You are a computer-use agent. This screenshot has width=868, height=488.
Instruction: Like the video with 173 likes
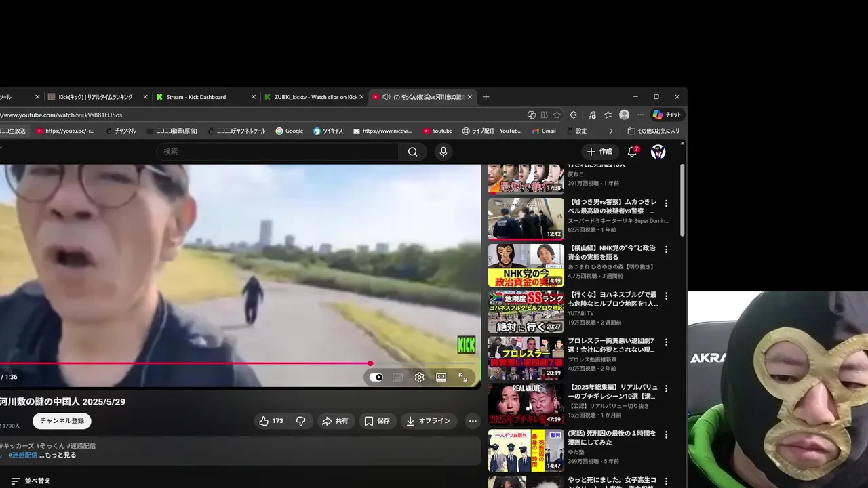click(x=271, y=421)
